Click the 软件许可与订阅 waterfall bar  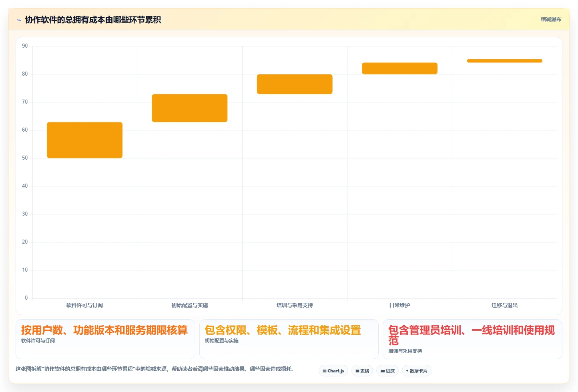85,140
